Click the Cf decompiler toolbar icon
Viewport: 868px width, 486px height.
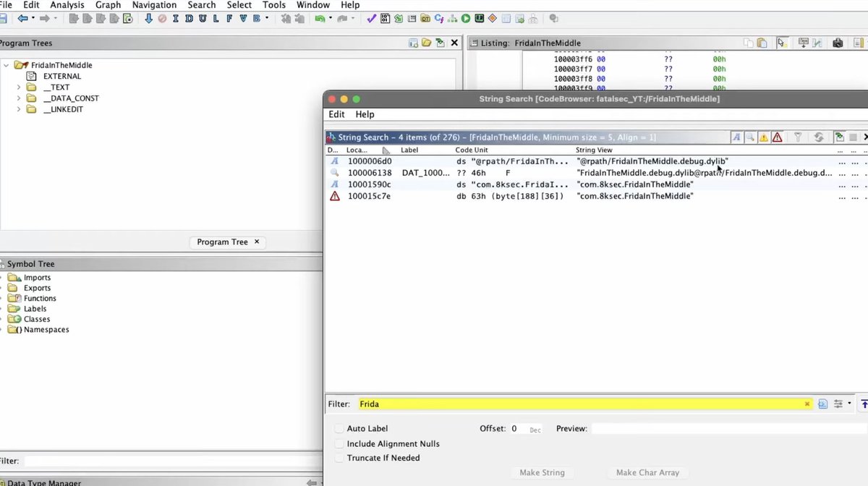[439, 19]
